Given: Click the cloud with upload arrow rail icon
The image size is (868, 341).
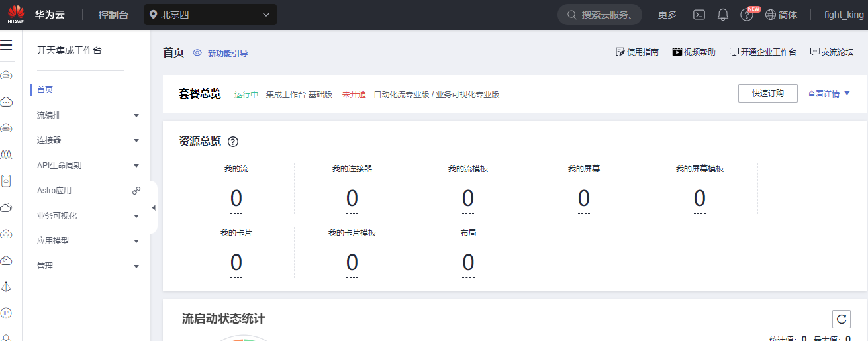Looking at the screenshot, I should [7, 234].
